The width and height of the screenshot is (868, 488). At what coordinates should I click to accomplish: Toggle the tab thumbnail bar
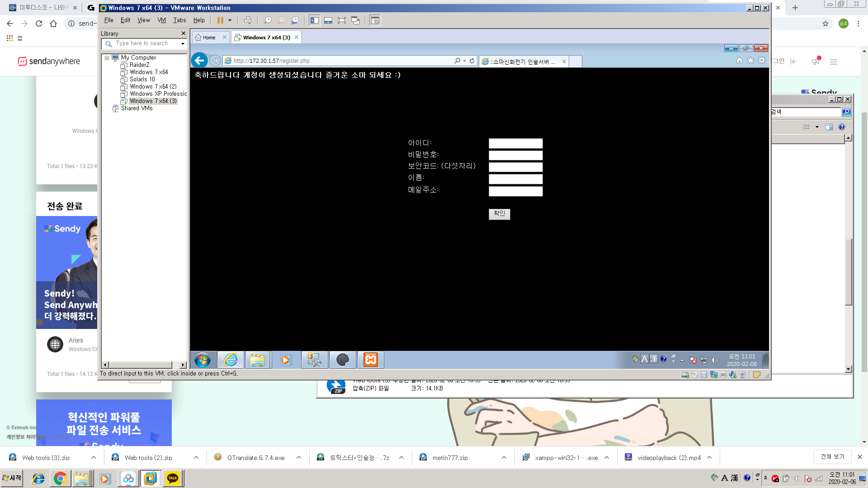(328, 20)
